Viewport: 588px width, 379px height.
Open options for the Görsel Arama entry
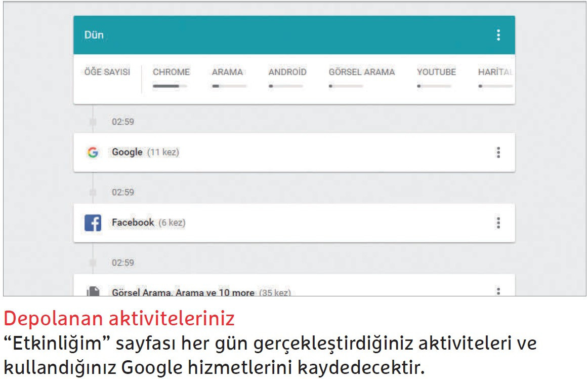tap(498, 291)
